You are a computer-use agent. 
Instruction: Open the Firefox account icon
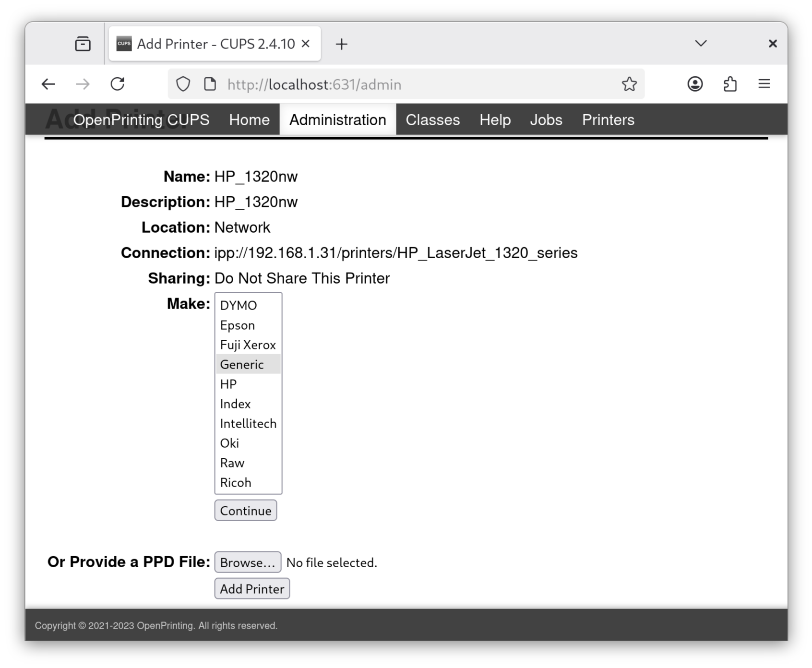(x=695, y=84)
